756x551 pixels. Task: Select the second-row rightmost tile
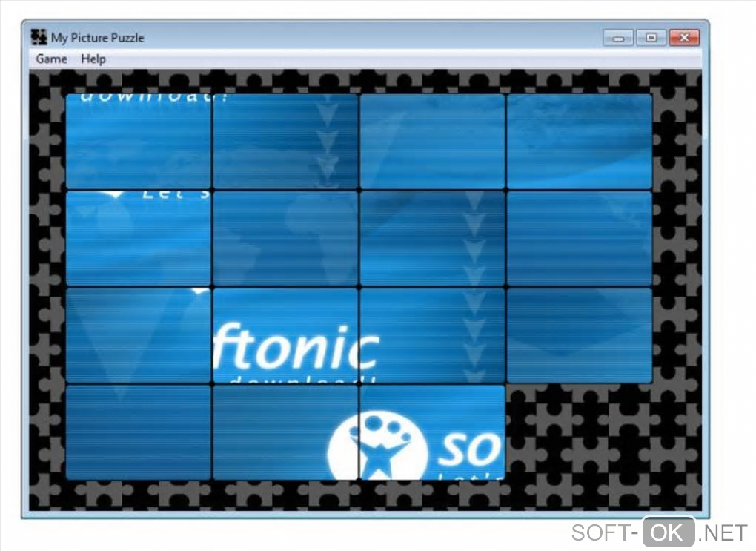pos(580,238)
